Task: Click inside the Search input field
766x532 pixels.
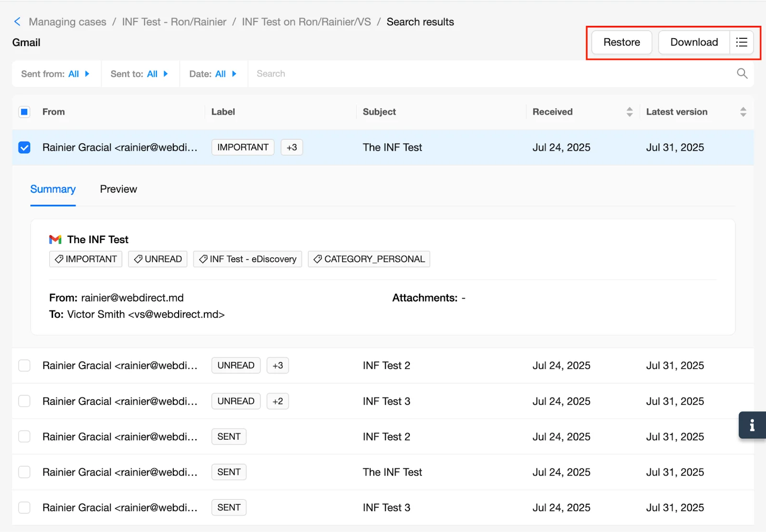Action: [x=335, y=74]
